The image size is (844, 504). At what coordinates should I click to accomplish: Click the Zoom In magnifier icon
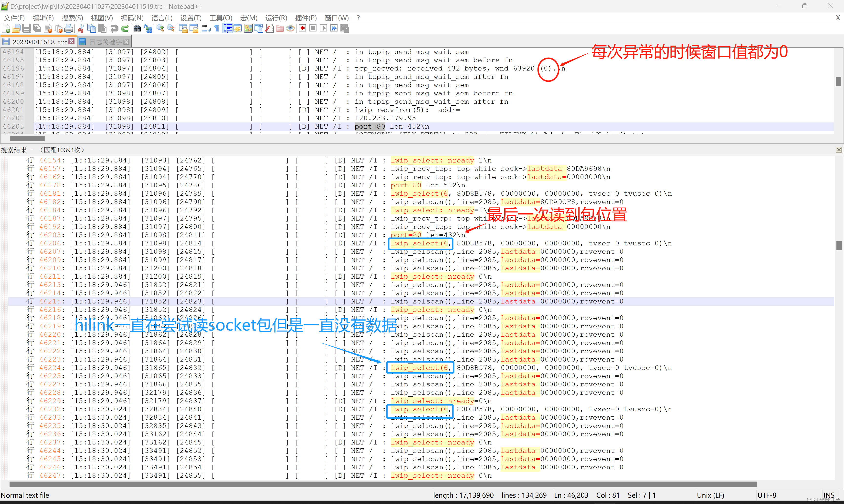(160, 29)
